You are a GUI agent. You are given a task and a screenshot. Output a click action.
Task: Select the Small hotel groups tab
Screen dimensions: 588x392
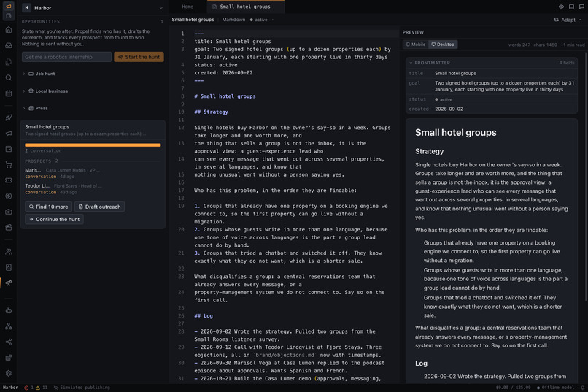coord(245,7)
